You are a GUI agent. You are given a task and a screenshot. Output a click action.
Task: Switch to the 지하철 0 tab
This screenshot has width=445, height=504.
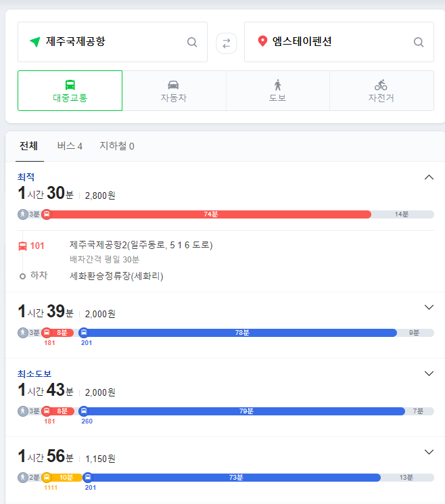[117, 146]
